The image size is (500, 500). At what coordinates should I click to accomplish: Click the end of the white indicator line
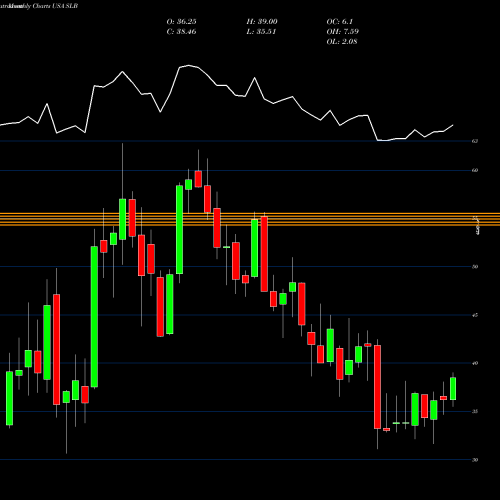point(453,125)
